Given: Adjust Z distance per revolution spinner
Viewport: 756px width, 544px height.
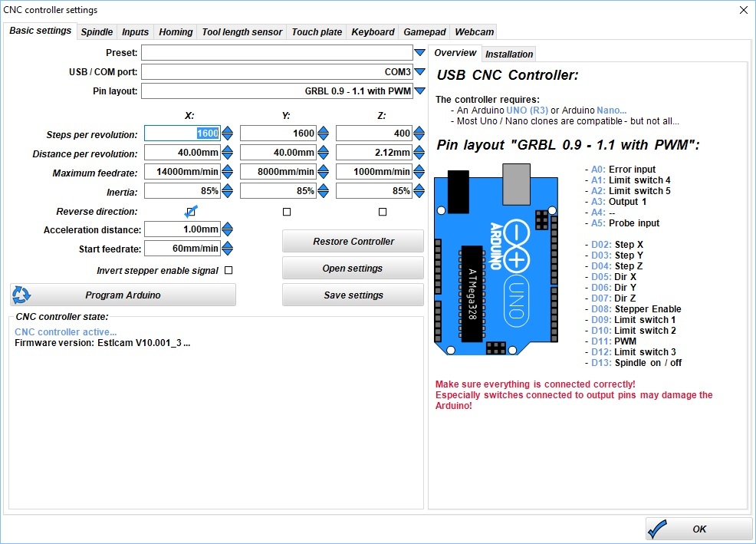Looking at the screenshot, I should tap(419, 153).
